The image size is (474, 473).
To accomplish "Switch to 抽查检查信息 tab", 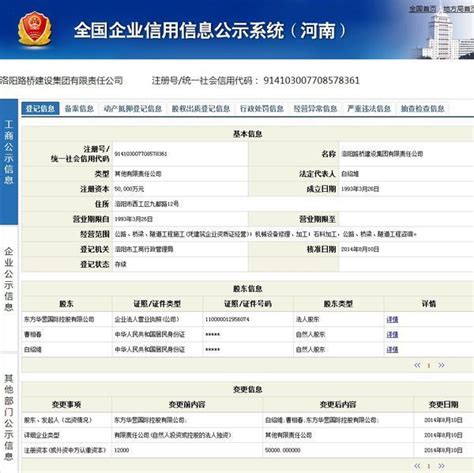I will (422, 108).
